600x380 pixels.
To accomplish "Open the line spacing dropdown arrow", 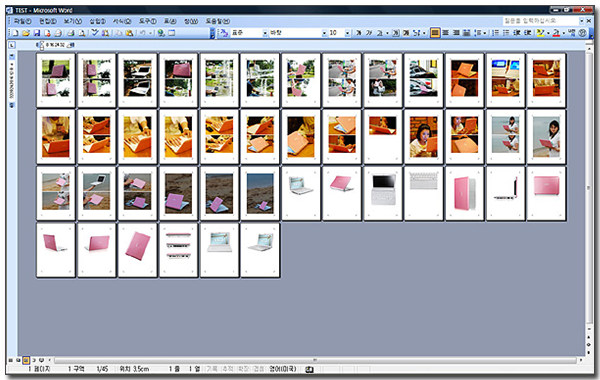I will coord(484,33).
